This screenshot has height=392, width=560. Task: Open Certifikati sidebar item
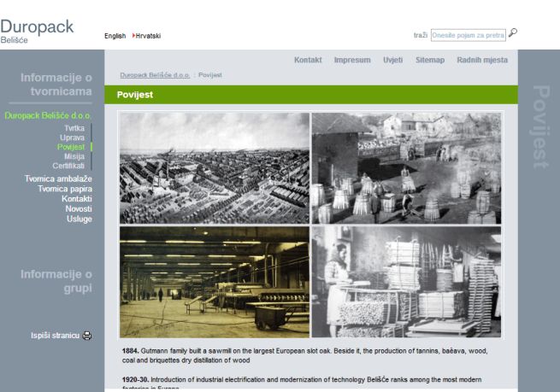point(68,166)
